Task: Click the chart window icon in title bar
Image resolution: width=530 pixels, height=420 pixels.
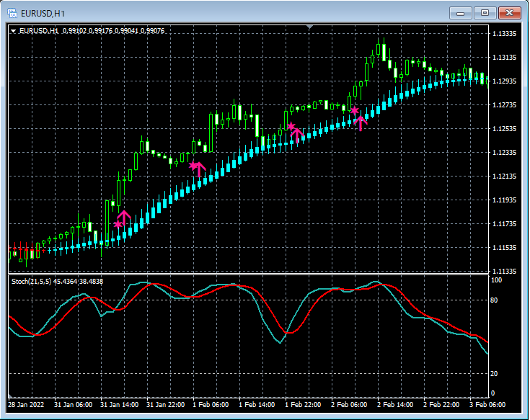Action: [x=12, y=13]
